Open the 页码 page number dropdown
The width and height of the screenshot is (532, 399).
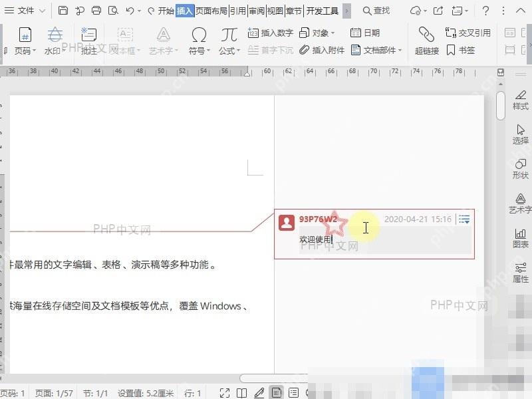click(x=25, y=41)
